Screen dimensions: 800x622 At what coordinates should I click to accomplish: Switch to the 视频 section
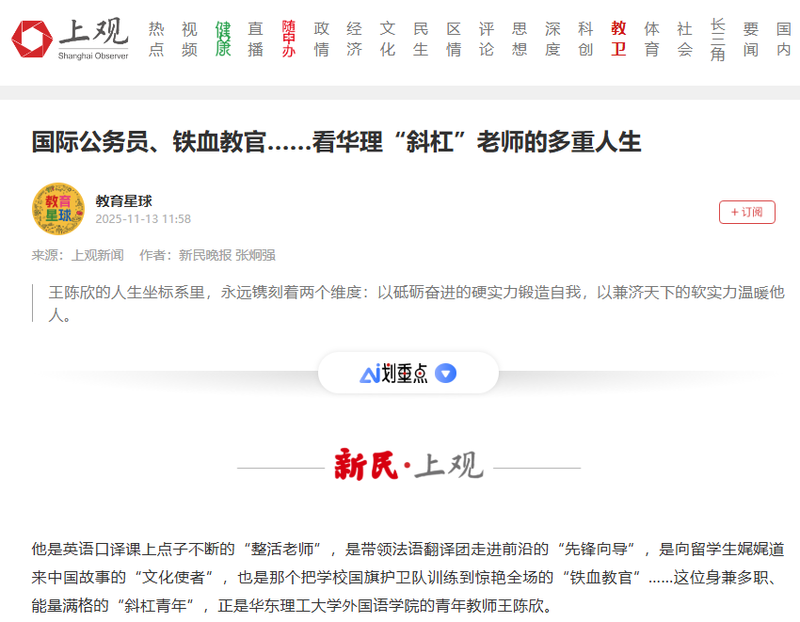click(189, 39)
